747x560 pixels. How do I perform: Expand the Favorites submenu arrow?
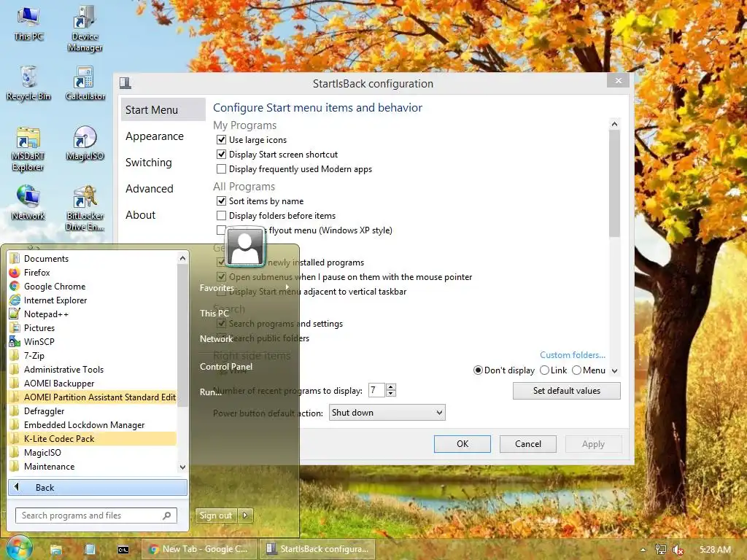(x=287, y=287)
